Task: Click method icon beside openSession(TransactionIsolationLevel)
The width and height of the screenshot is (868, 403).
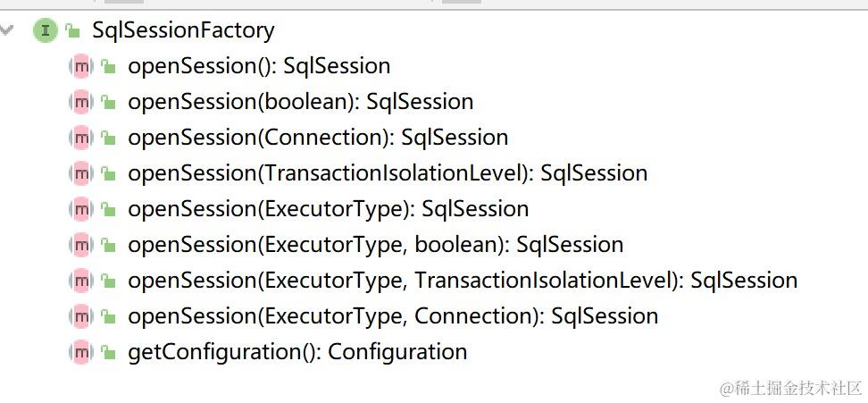Action: [81, 173]
